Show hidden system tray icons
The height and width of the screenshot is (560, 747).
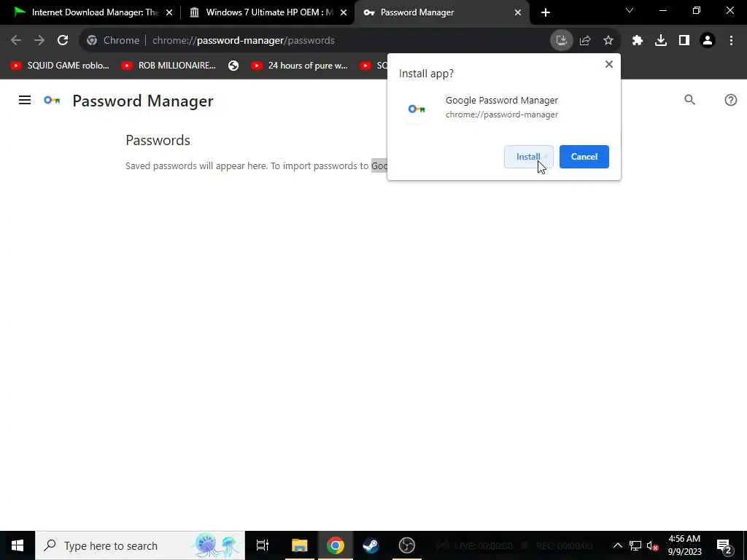tap(617, 545)
